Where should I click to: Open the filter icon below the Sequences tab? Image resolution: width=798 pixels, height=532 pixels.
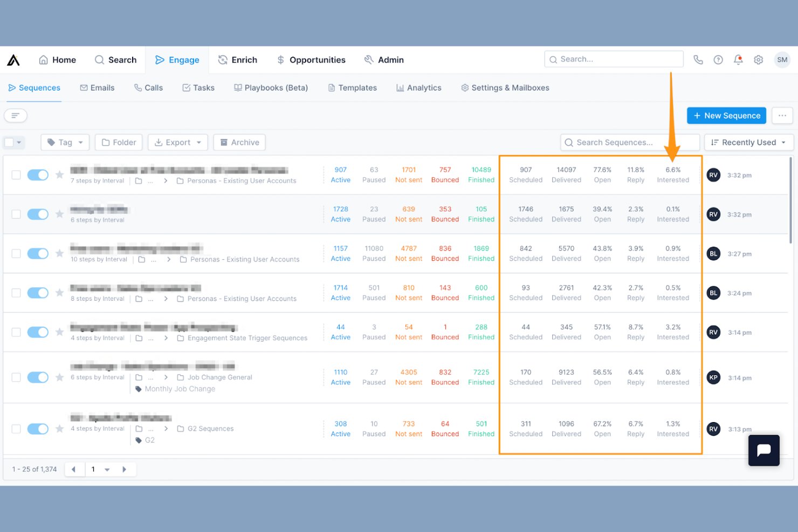tap(15, 115)
